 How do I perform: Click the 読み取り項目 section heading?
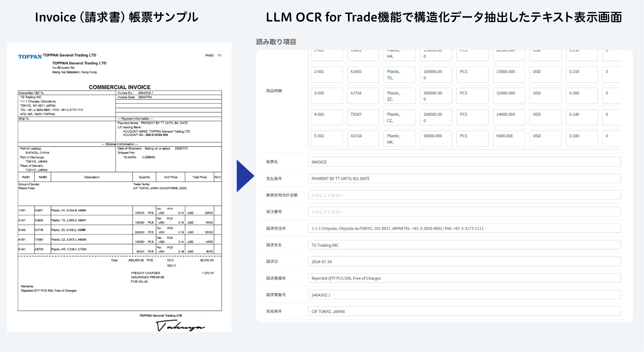coord(276,42)
